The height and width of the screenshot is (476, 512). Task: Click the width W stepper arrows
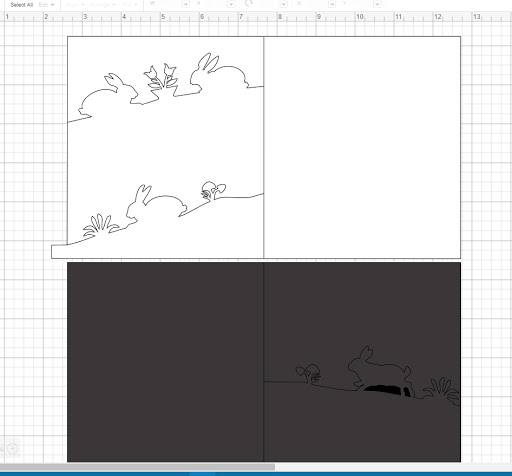(x=186, y=4)
